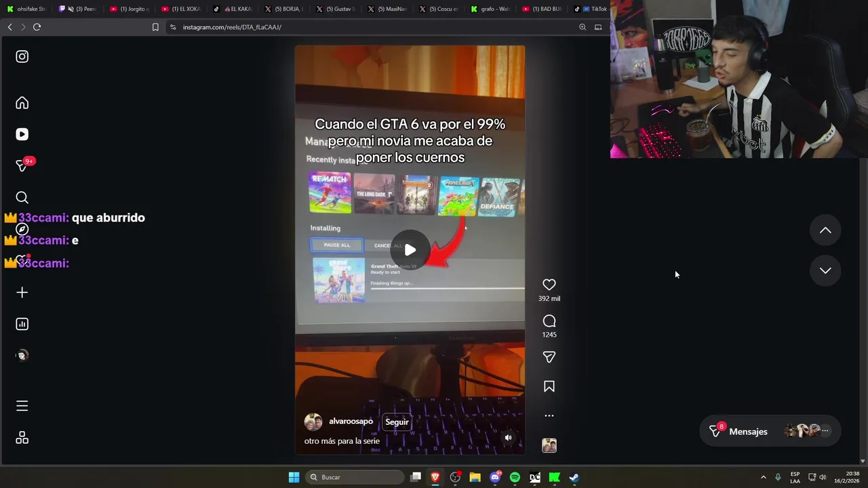Switch to the grafo Kick tab

point(490,9)
